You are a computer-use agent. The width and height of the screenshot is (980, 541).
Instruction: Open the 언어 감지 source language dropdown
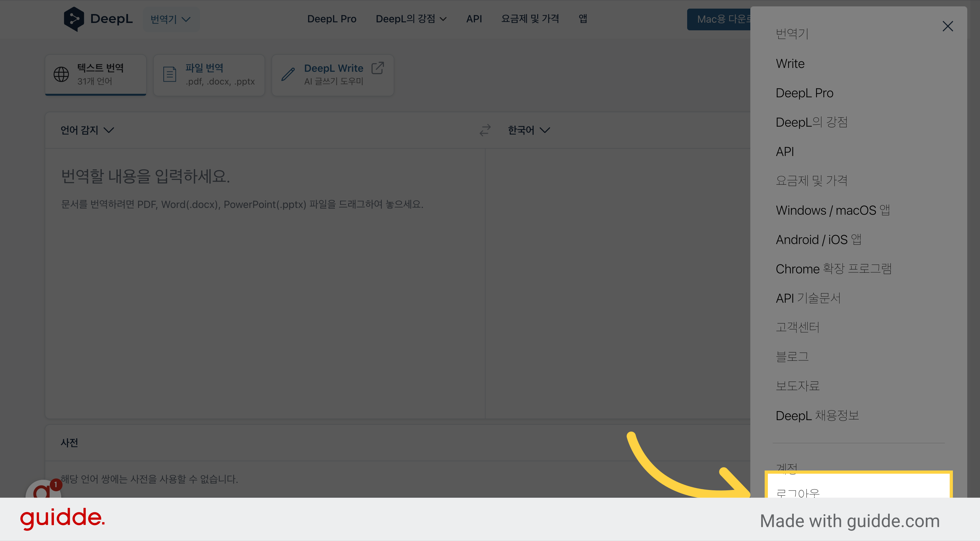pos(87,130)
